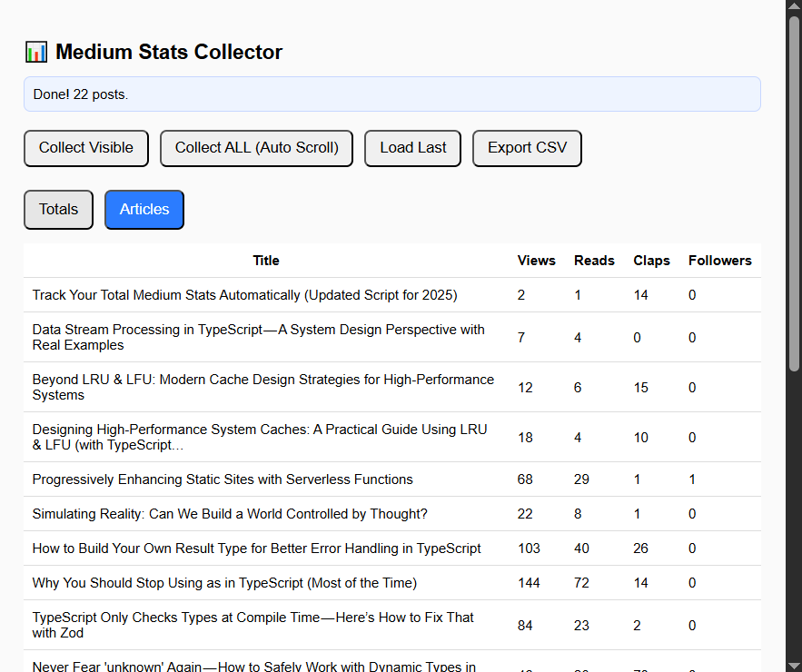Open 'Designing High-Performance System Caches' article
Image resolution: width=802 pixels, height=672 pixels.
(x=259, y=437)
